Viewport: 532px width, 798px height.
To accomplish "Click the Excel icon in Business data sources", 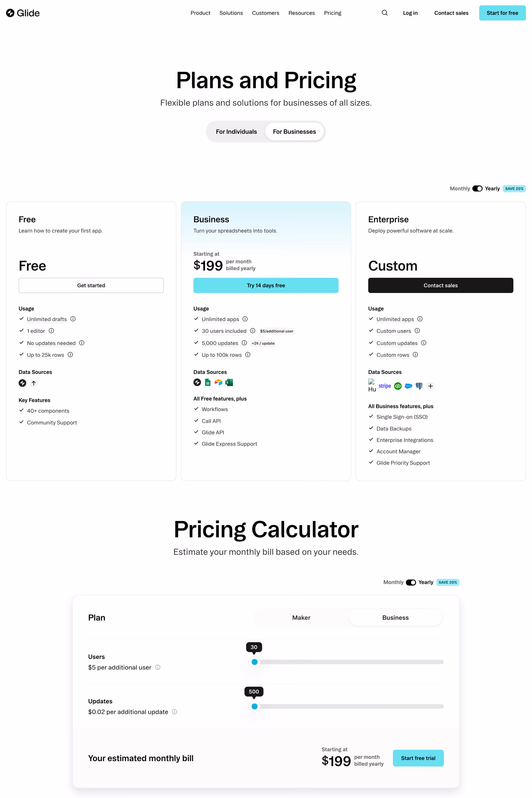I will coord(229,382).
